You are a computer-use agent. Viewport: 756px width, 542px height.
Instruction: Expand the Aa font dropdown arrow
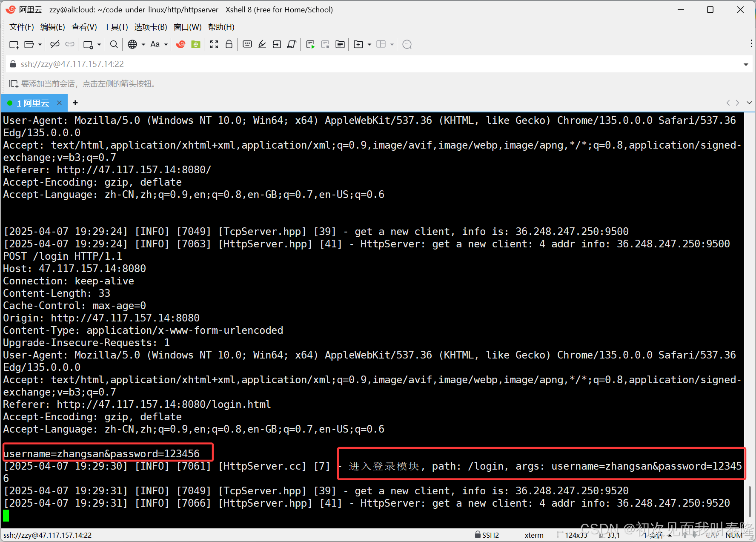[166, 44]
